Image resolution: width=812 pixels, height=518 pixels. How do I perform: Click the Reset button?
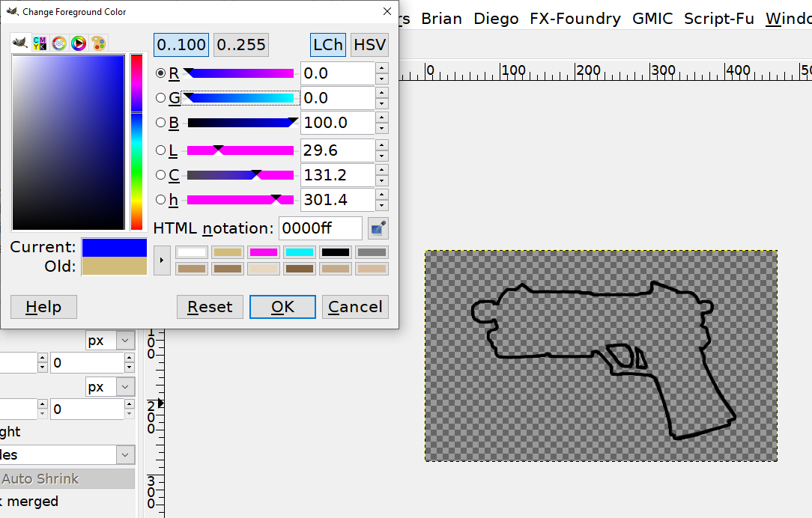210,307
